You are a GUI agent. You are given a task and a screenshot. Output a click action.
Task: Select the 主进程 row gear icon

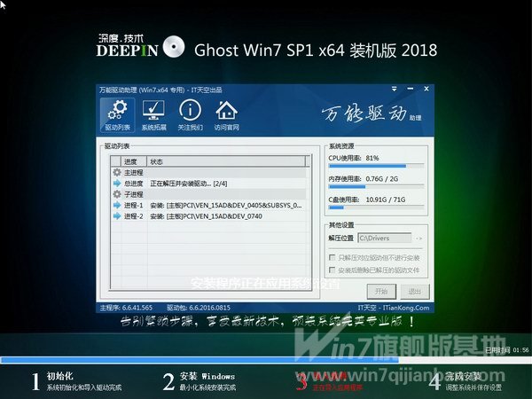[x=117, y=172]
